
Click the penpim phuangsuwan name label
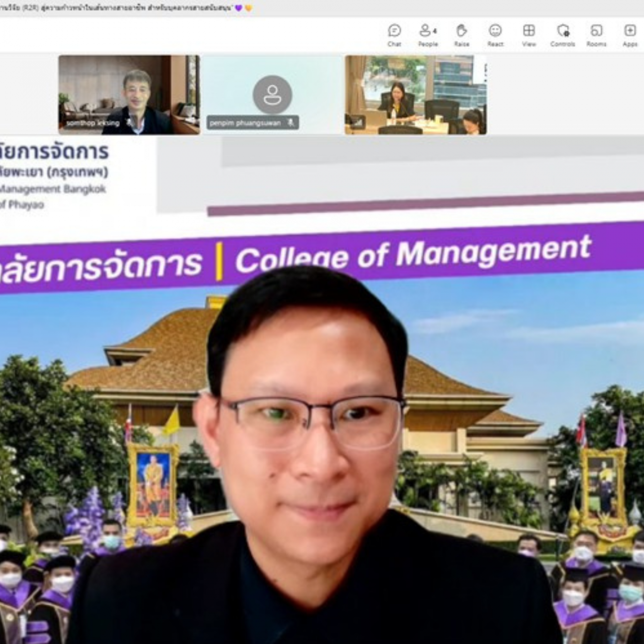pyautogui.click(x=245, y=123)
